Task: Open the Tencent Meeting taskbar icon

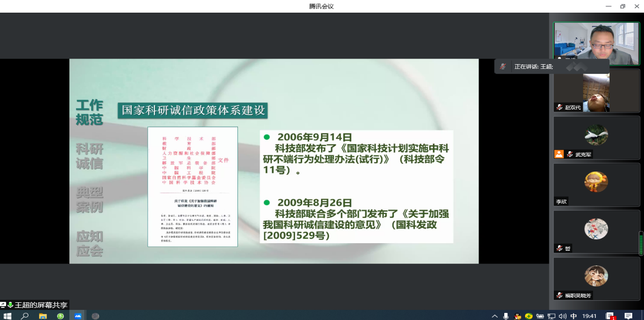Action: pos(78,316)
